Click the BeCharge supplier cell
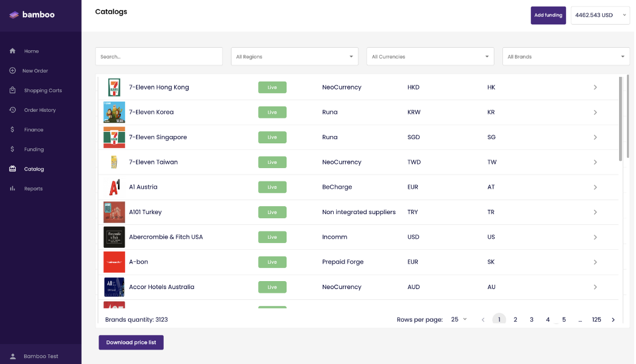The height and width of the screenshot is (364, 636). pos(337,187)
